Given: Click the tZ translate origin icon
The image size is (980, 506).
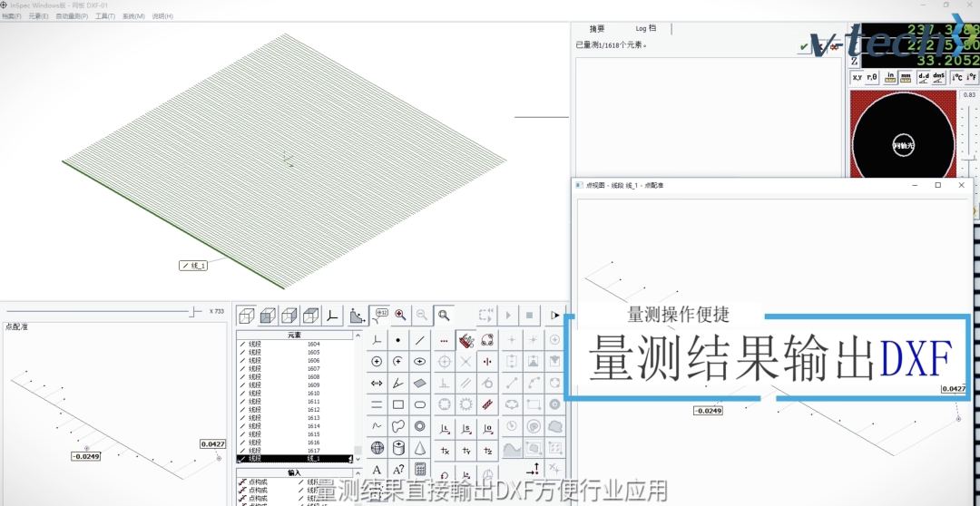Looking at the screenshot, I should (x=487, y=450).
